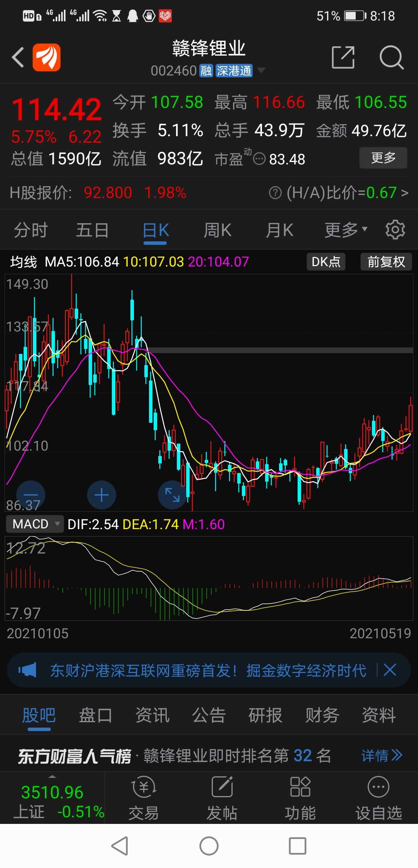Expand the 更多 chart period dropdown
Screen dimensions: 418x868
click(x=346, y=230)
